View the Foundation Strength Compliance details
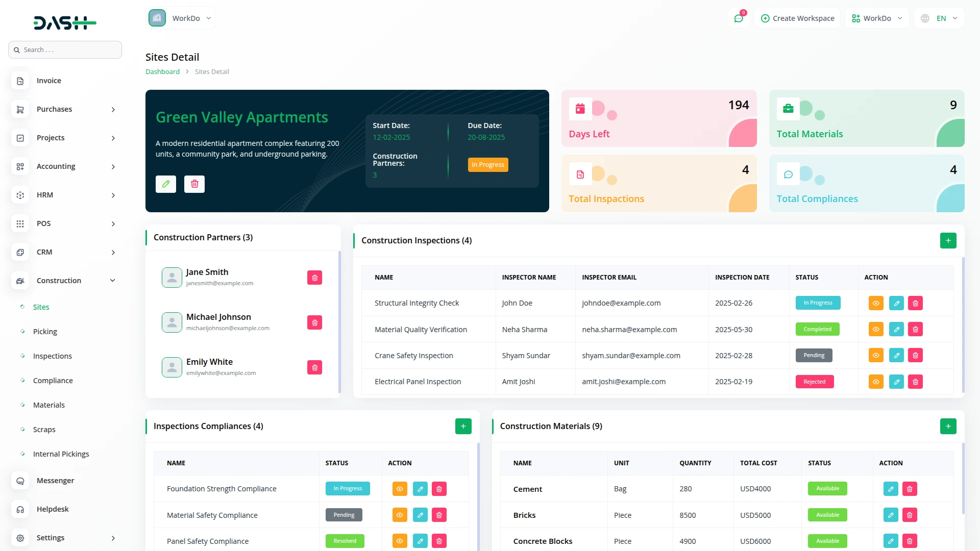Image resolution: width=980 pixels, height=551 pixels. [400, 489]
